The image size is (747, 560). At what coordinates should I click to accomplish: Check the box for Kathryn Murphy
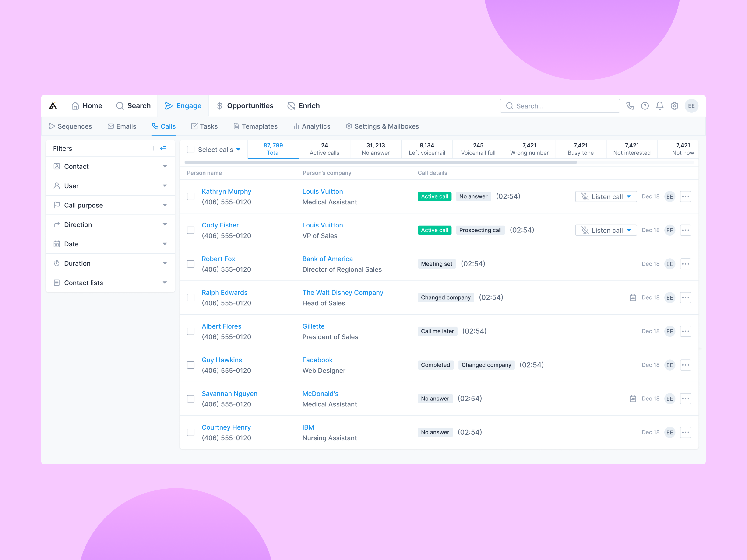[191, 196]
